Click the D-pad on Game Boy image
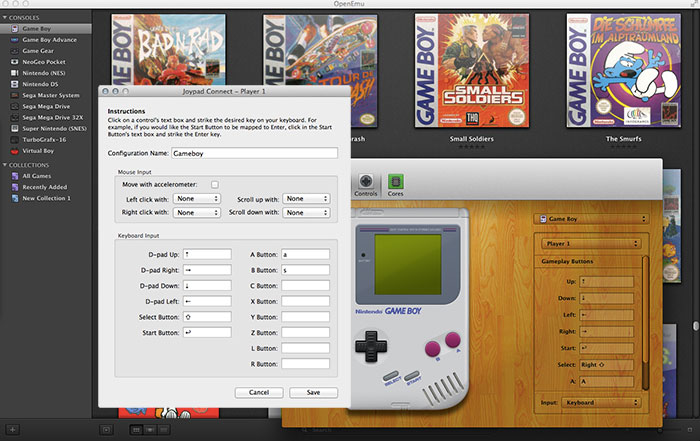This screenshot has width=700, height=441. (x=371, y=346)
